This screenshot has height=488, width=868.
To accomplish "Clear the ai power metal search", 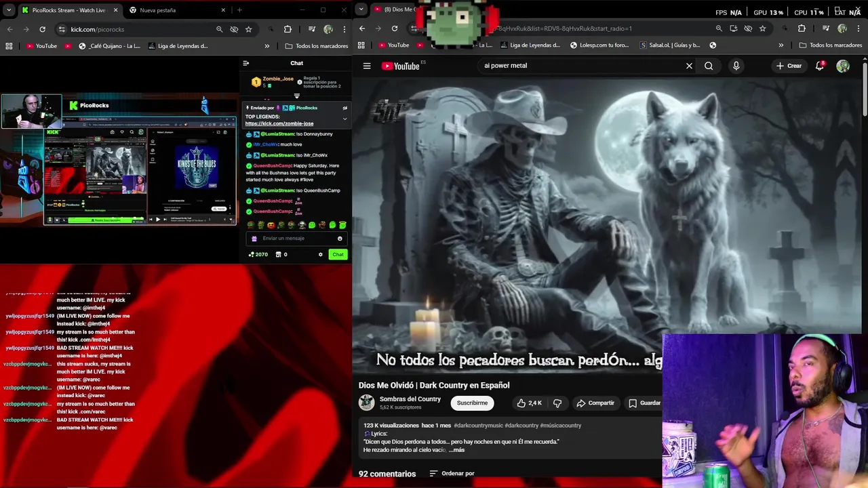I will (689, 66).
